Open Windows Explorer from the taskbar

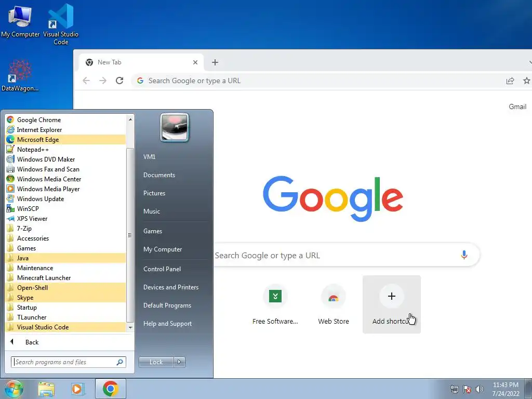46,389
